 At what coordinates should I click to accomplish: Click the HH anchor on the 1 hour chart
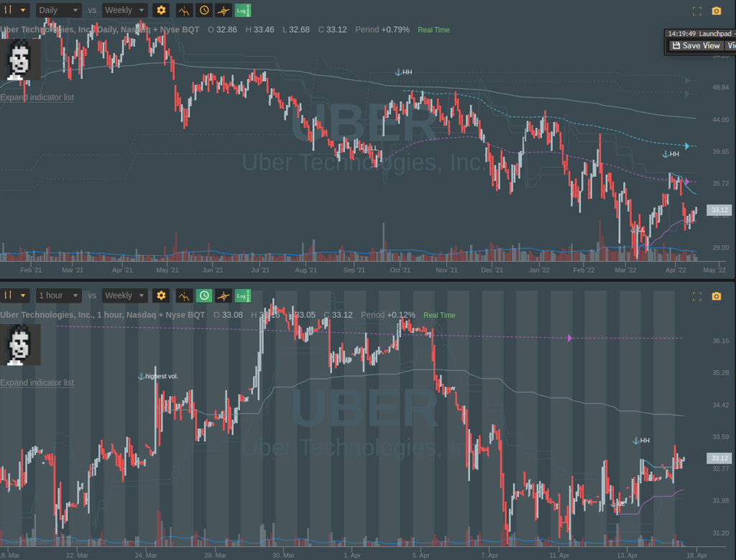[641, 440]
